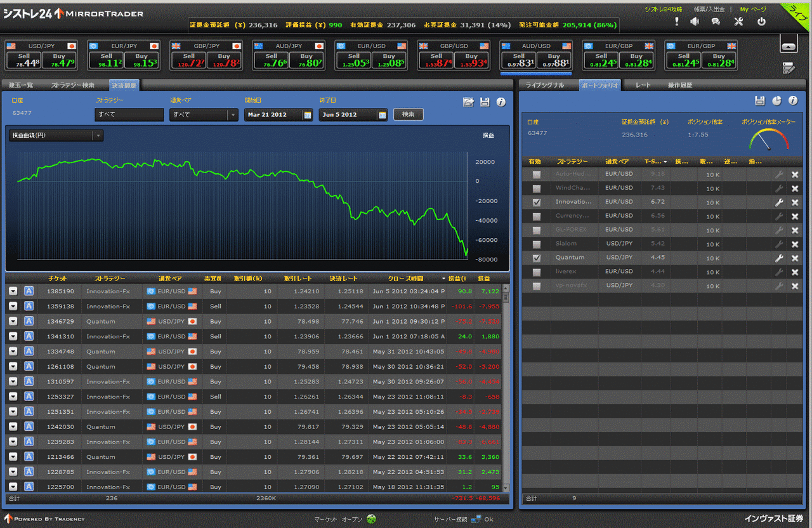Viewport: 812px width, 528px height.
Task: Open the My ページ link
Action: coord(753,10)
